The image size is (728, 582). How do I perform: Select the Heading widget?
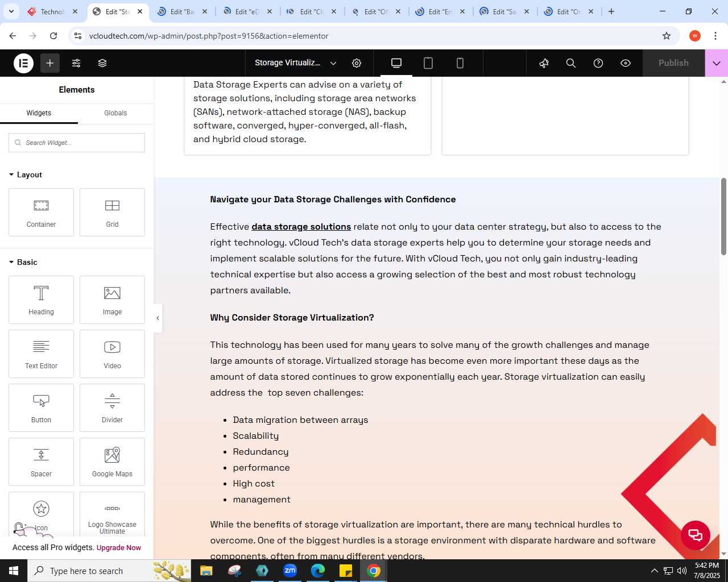click(x=41, y=300)
